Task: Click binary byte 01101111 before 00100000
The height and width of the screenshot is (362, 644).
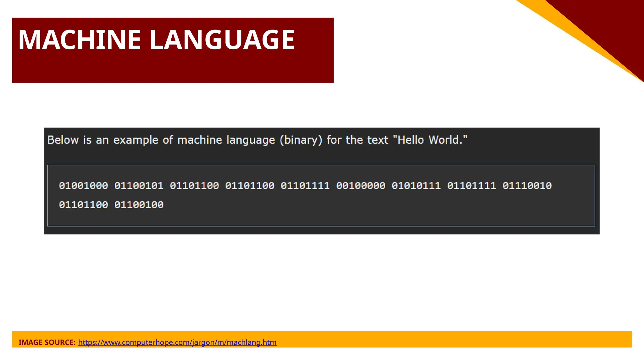Action: point(305,186)
